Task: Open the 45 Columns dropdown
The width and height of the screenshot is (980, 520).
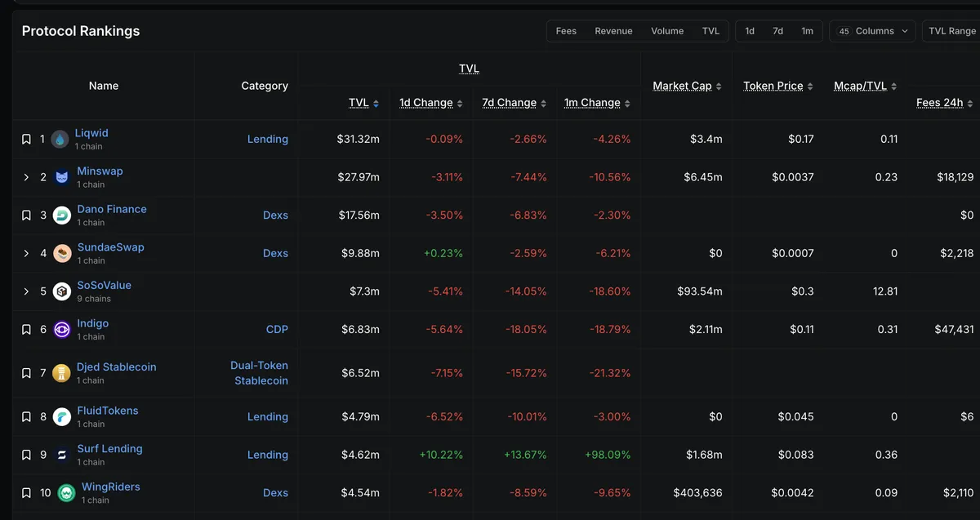Action: 872,31
